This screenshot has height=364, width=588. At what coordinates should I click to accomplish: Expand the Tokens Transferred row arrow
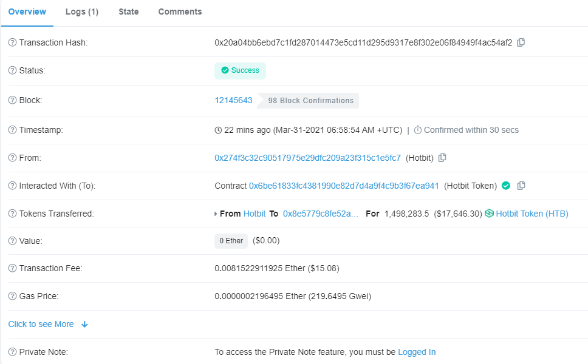216,214
